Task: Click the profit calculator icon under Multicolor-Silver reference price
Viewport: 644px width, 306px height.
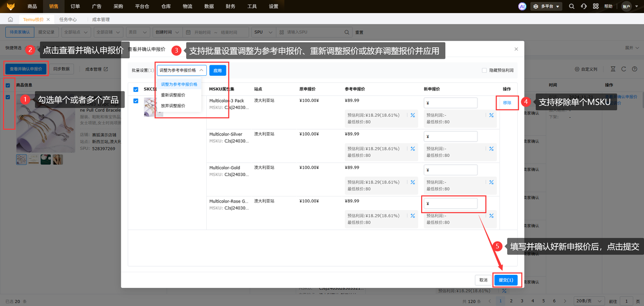Action: click(413, 149)
